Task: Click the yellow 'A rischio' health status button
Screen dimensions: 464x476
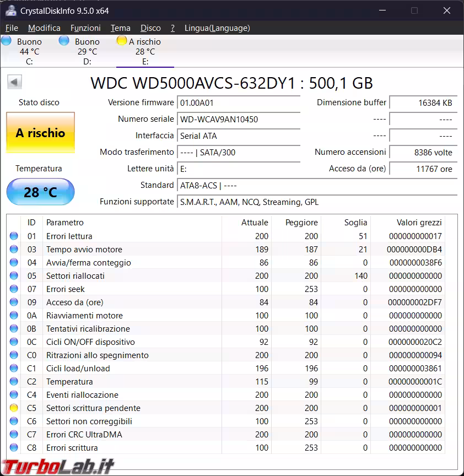Action: [40, 133]
